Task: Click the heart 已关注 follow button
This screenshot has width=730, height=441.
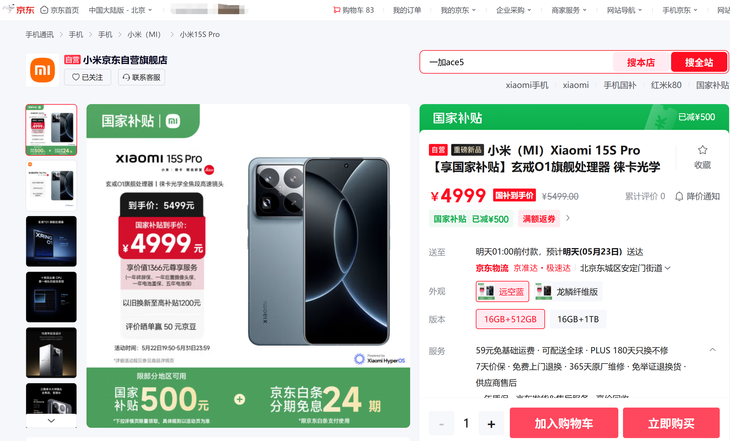Action: coord(88,77)
